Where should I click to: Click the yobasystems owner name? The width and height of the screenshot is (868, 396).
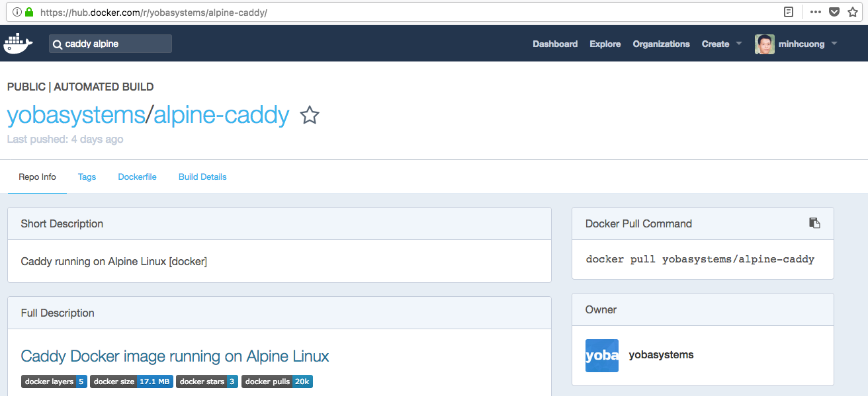tap(661, 355)
